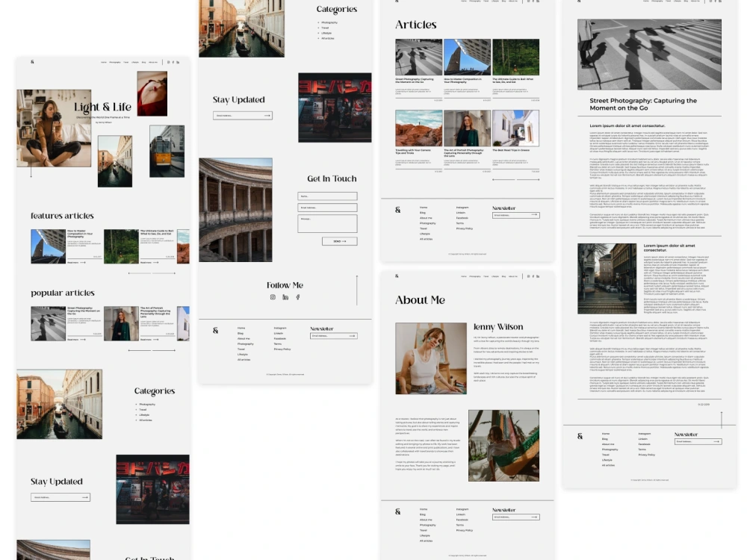Open Facebook via the Follow Me icon
747x560 pixels.
(x=297, y=297)
